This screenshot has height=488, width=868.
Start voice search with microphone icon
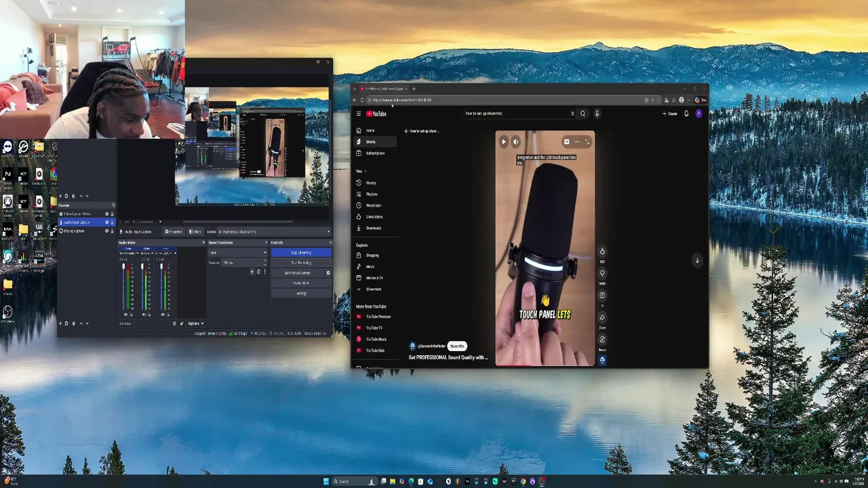pyautogui.click(x=597, y=114)
